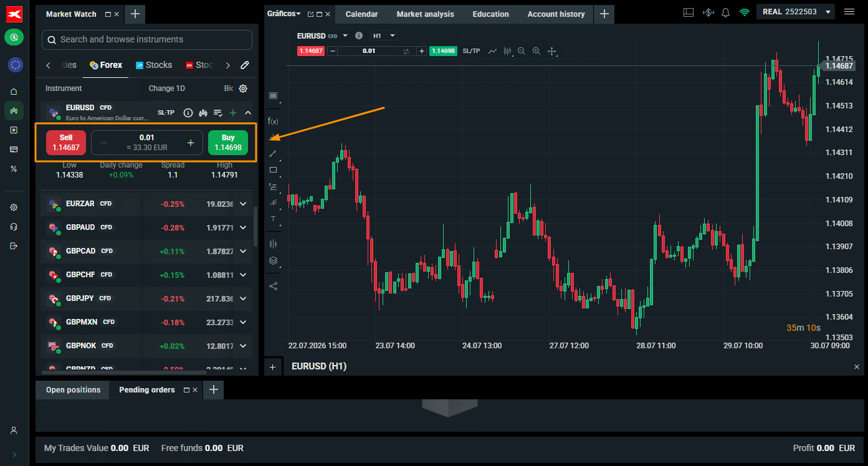The height and width of the screenshot is (466, 868).
Task: Toggle SL/TP on the chart toolbar
Action: pyautogui.click(x=472, y=51)
